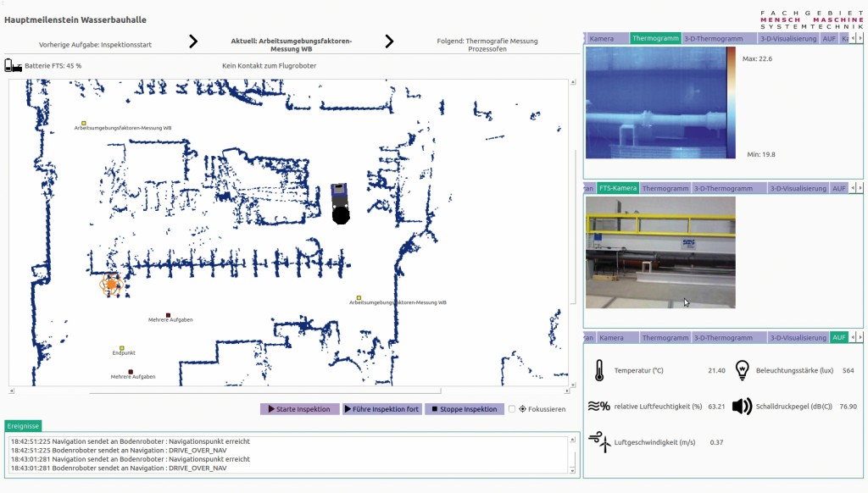The image size is (868, 493).
Task: Select the yellow Endpunkt waypoint marker
Action: point(122,348)
